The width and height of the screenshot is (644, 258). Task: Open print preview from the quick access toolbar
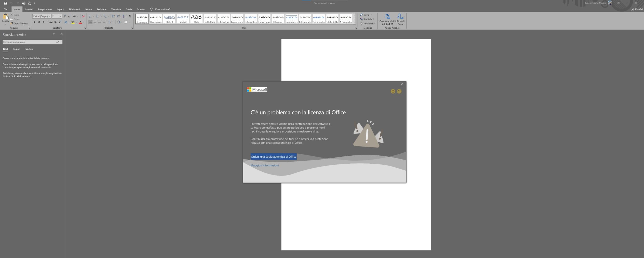(x=29, y=3)
